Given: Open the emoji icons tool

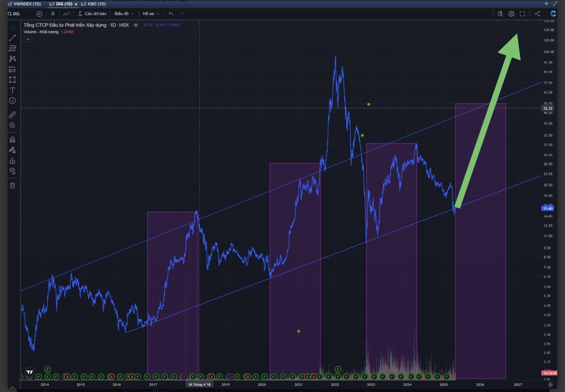Looking at the screenshot, I should tap(12, 101).
